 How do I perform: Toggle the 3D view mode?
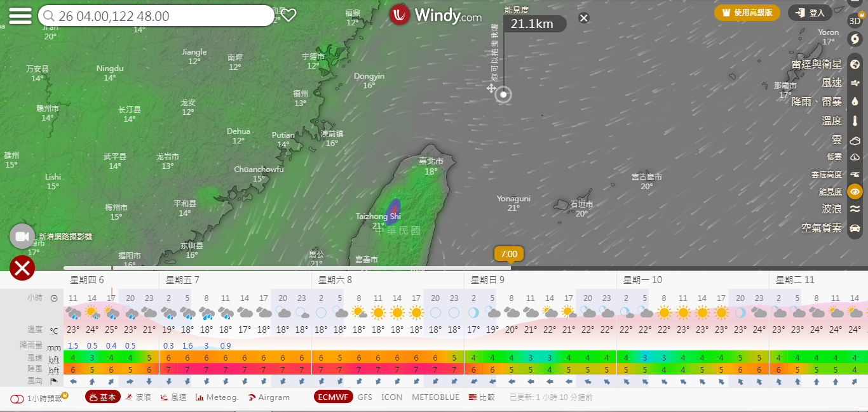tap(855, 20)
